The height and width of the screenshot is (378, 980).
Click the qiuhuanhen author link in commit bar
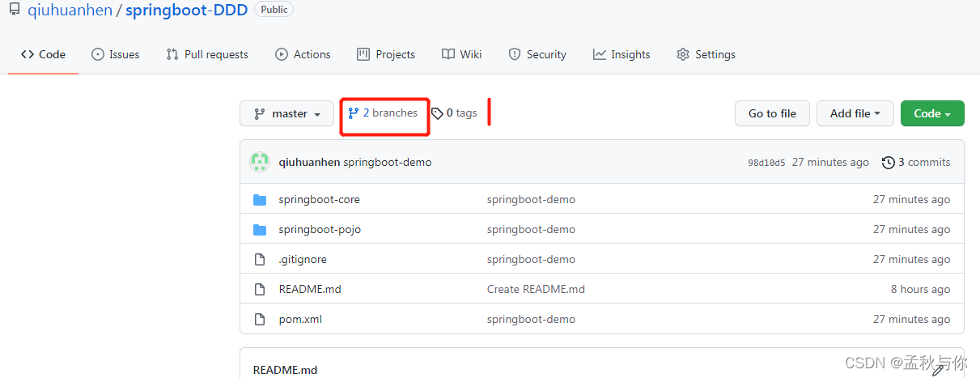pyautogui.click(x=309, y=162)
